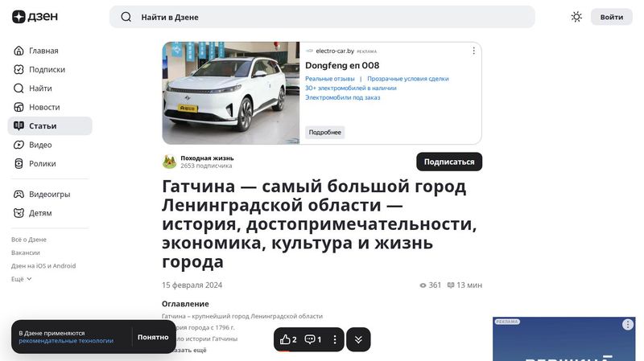Dismiss cookie notice with Понятно

tap(153, 337)
